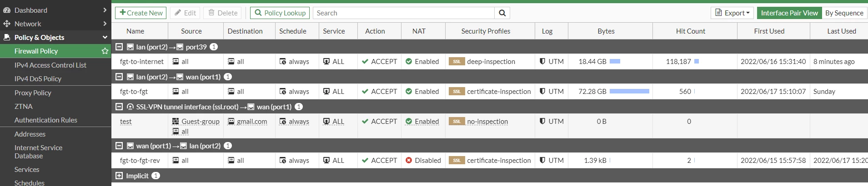
Task: Expand the Implicit policy section
Action: tap(119, 176)
